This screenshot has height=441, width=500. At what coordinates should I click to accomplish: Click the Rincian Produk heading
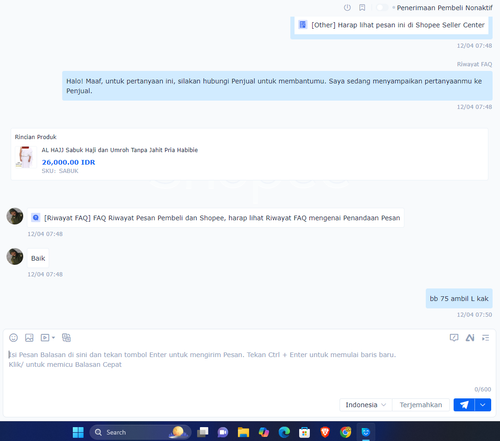36,137
